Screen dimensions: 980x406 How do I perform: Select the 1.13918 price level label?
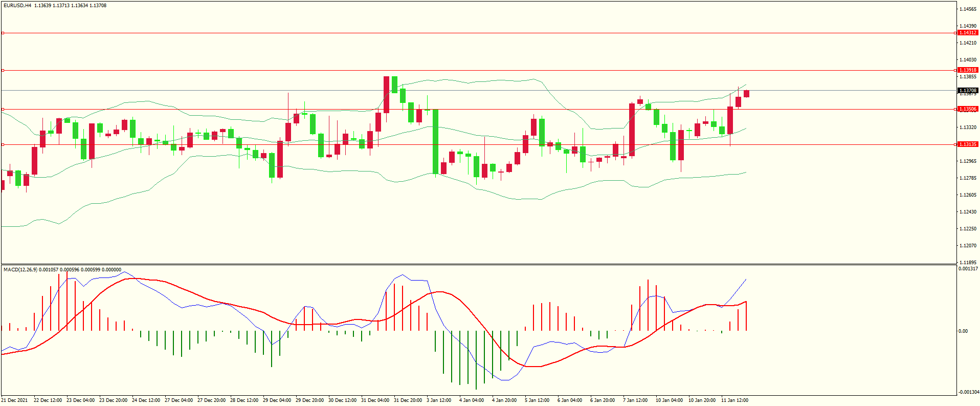pyautogui.click(x=967, y=70)
